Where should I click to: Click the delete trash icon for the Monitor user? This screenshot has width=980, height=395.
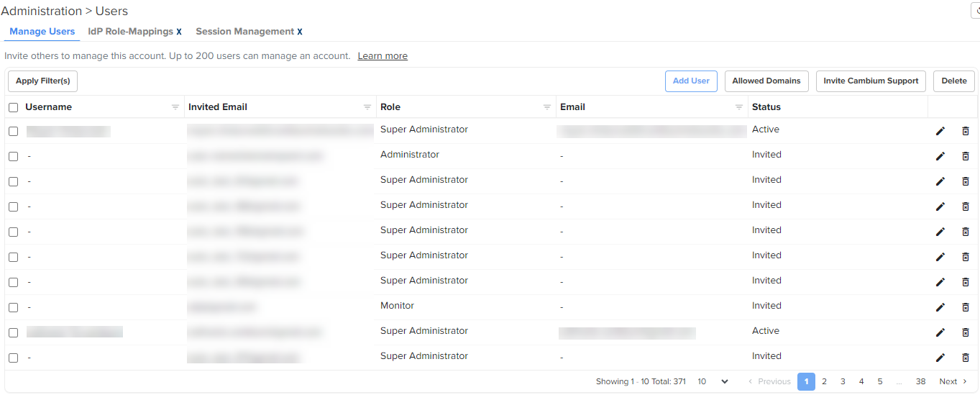(966, 307)
